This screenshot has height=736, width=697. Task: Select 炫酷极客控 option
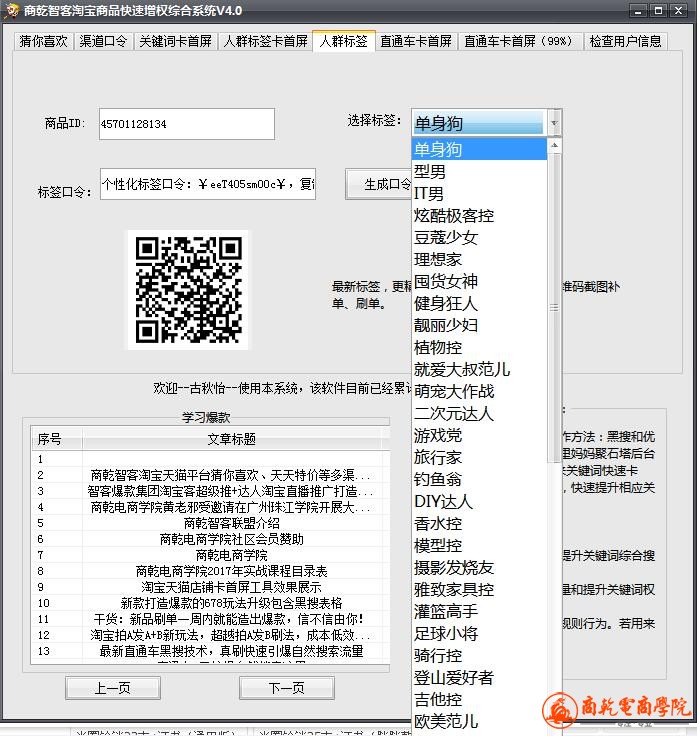click(x=479, y=215)
